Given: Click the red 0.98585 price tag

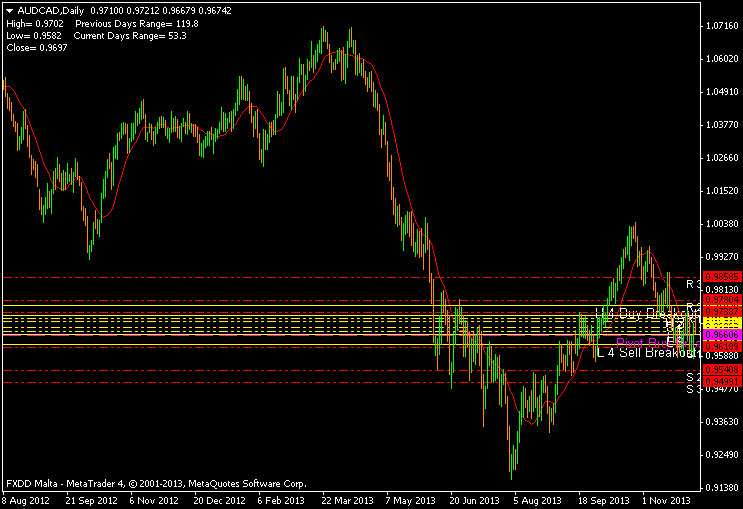Looking at the screenshot, I should pyautogui.click(x=722, y=276).
